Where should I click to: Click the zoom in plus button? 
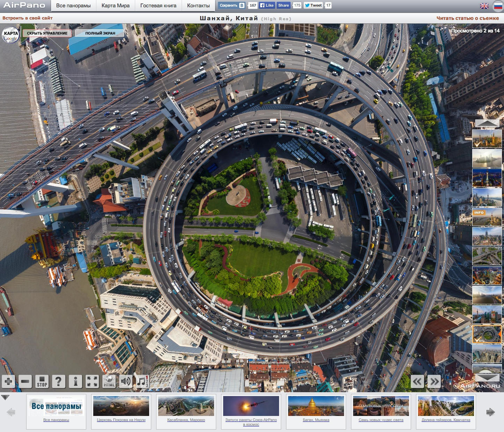pos(8,381)
